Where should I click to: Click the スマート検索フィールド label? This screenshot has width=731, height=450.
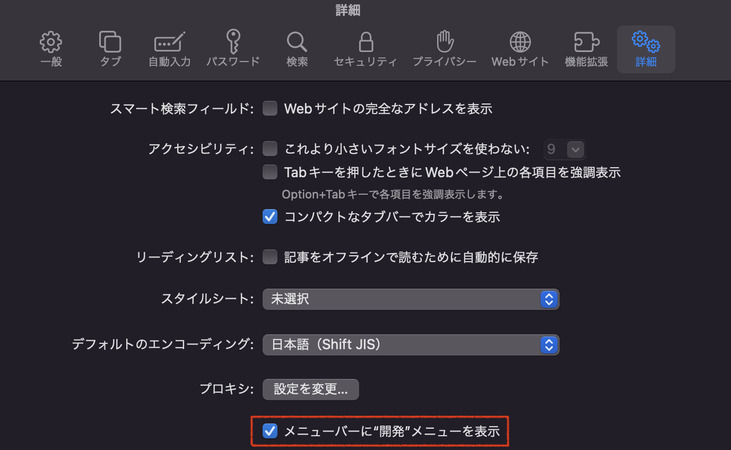pos(182,109)
